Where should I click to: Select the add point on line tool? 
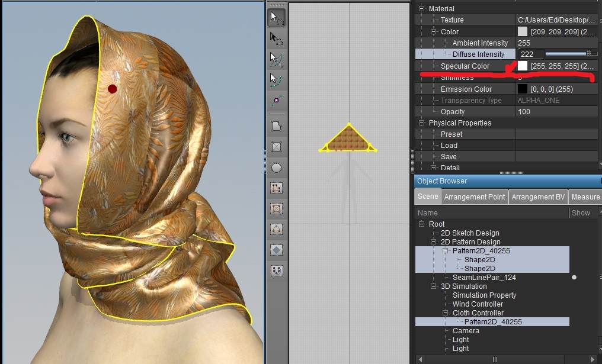click(277, 101)
